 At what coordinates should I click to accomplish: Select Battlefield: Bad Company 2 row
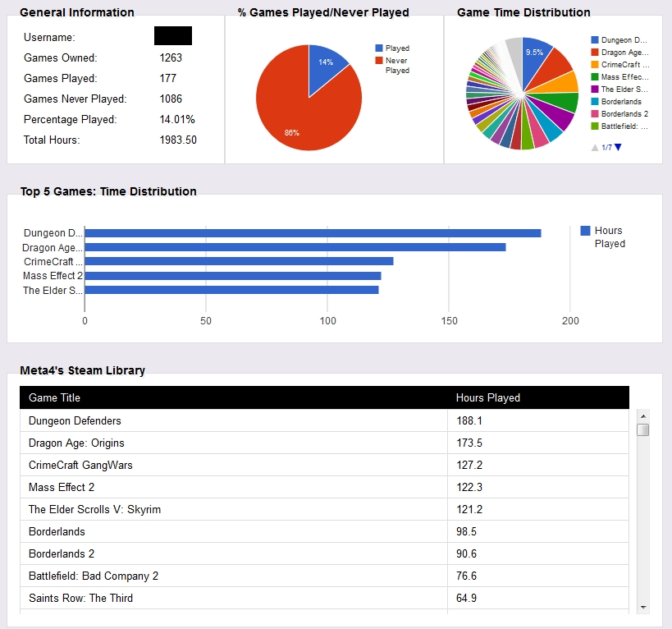(x=324, y=576)
